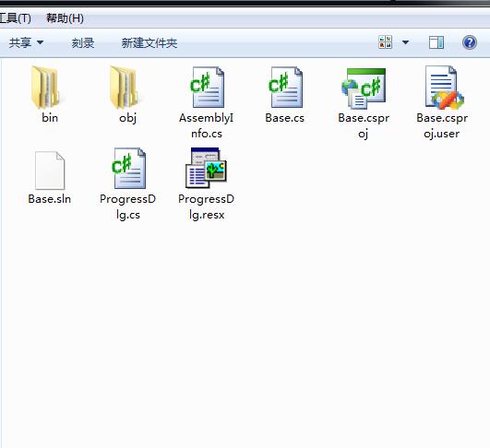
Task: Open the 工具(T) menu
Action: 16,18
